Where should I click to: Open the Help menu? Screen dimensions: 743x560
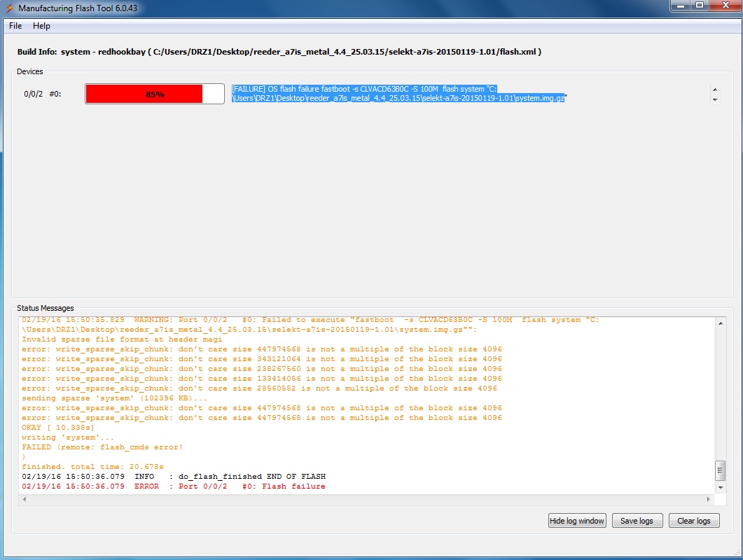click(41, 26)
